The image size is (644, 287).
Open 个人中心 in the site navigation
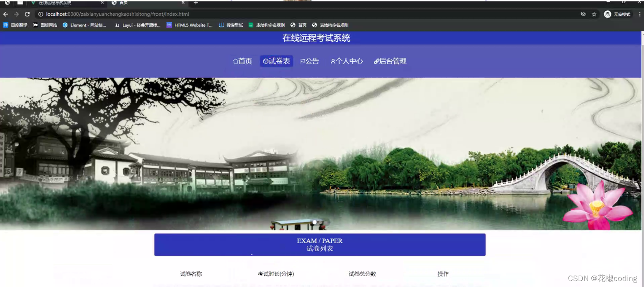point(347,61)
